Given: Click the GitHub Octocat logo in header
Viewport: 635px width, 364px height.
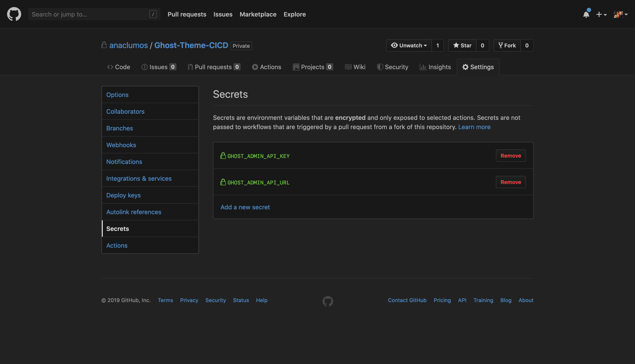Looking at the screenshot, I should point(14,14).
